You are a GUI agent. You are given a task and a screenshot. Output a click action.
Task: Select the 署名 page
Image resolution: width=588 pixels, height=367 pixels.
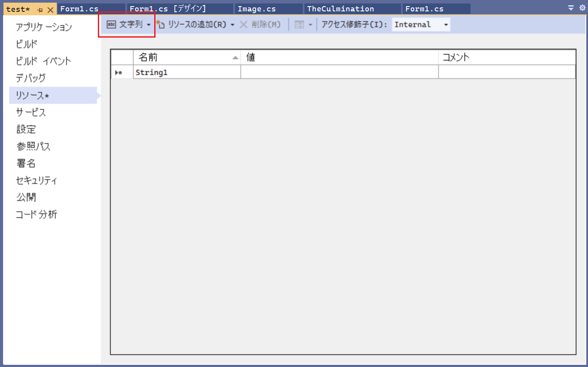(x=26, y=164)
